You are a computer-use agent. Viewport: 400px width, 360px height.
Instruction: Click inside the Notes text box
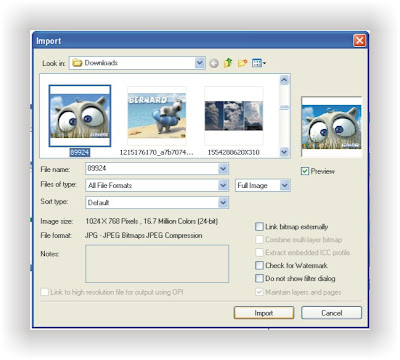coord(157,264)
